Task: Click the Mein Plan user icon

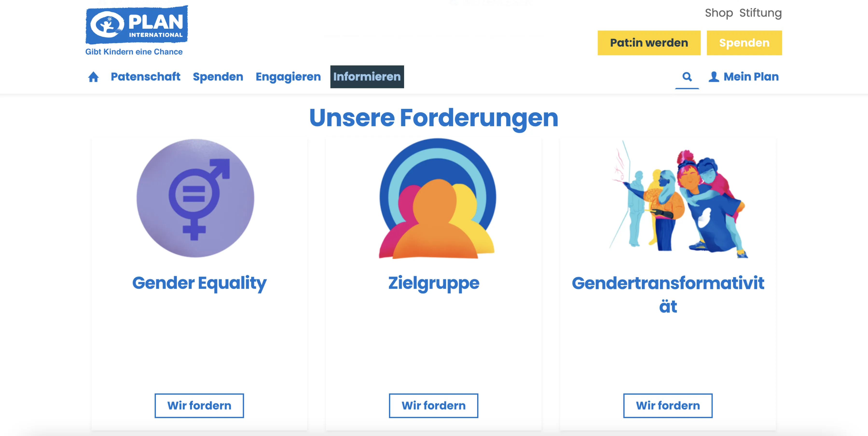Action: [714, 77]
